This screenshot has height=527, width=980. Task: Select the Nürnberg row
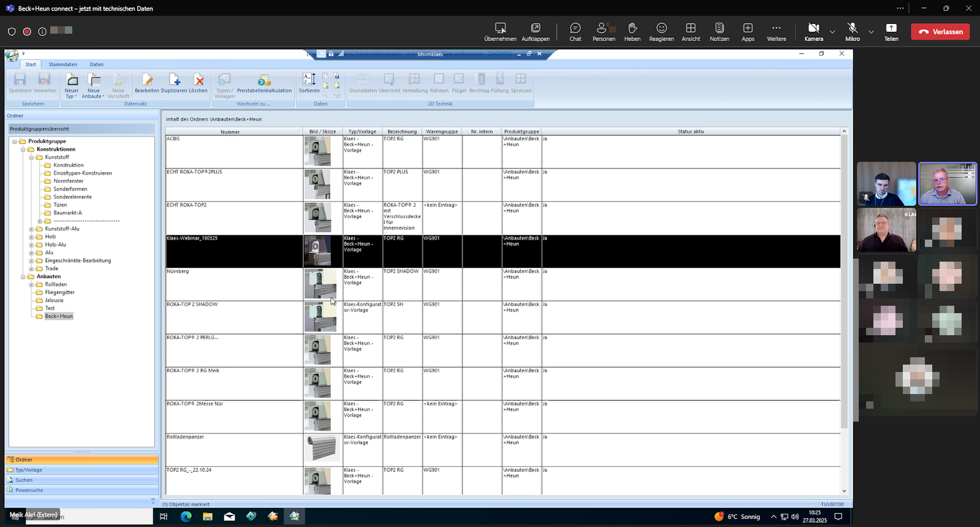point(502,284)
